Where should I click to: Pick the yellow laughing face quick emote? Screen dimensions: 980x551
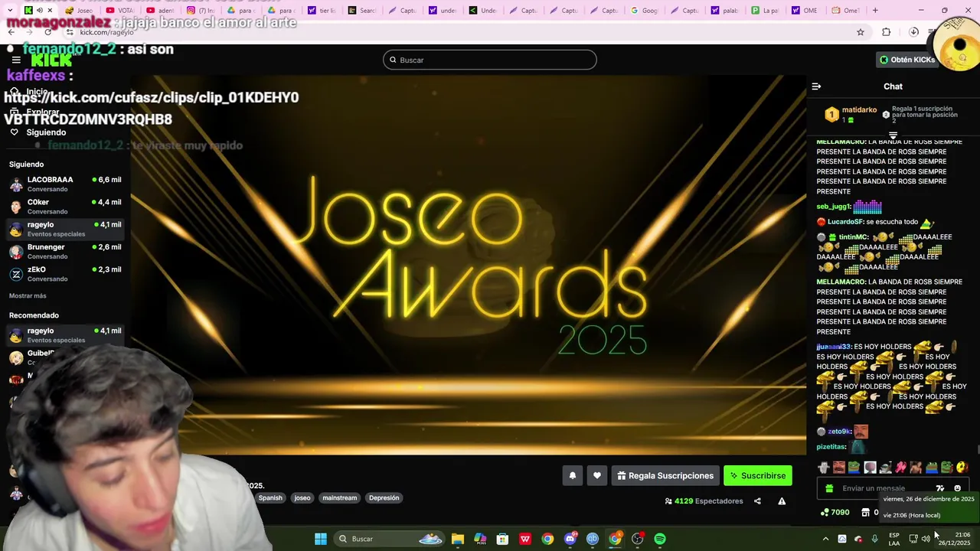pos(962,467)
